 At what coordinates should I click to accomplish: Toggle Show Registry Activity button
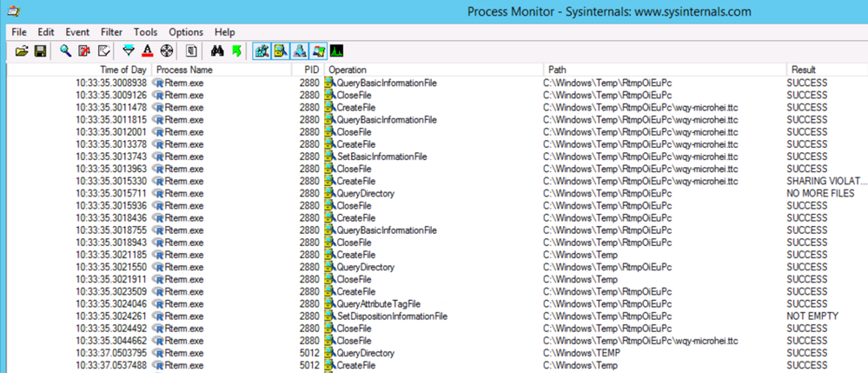[x=262, y=51]
